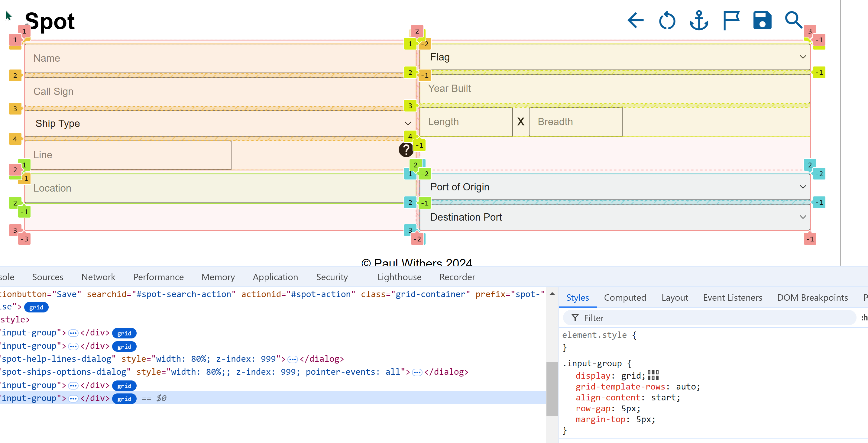Expand the first input-group div ellipsis
Screen dimensions: 868x443
pos(73,333)
